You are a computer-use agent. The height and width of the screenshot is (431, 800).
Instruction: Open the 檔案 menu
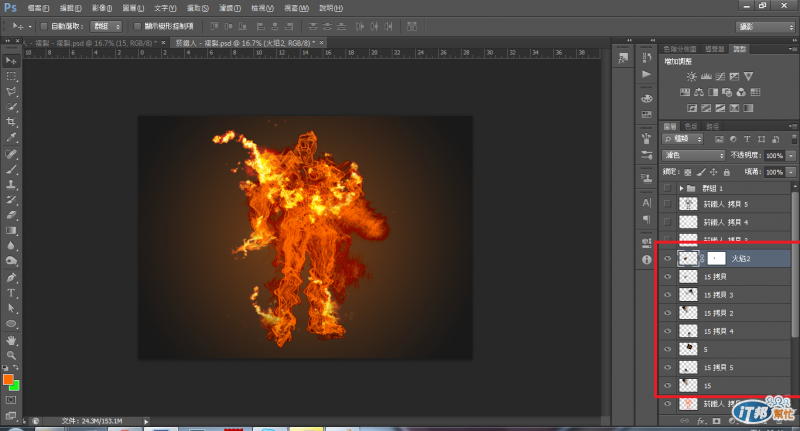(38, 8)
